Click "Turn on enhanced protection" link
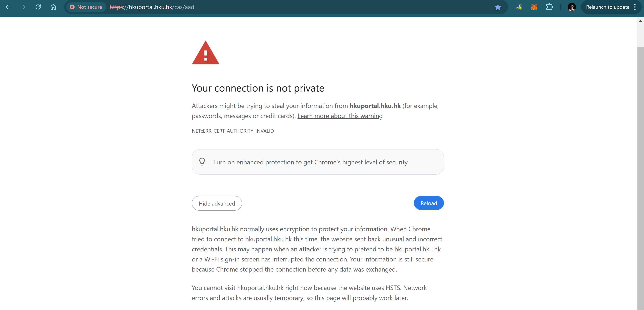This screenshot has height=310, width=644. 253,162
